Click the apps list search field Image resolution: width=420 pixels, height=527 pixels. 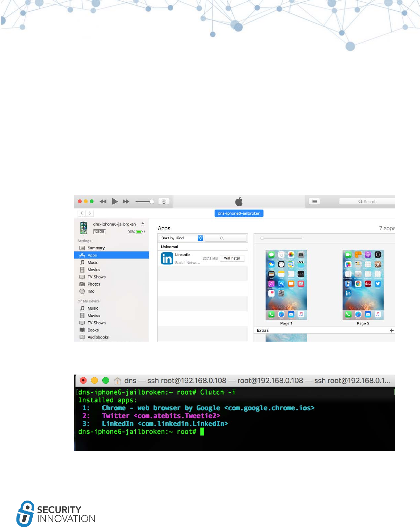[225, 238]
